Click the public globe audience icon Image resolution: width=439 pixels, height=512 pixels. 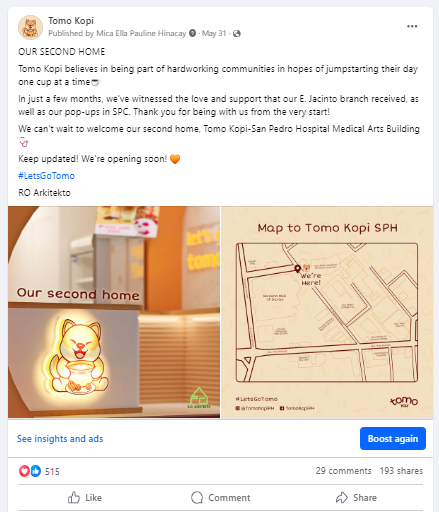[x=237, y=33]
